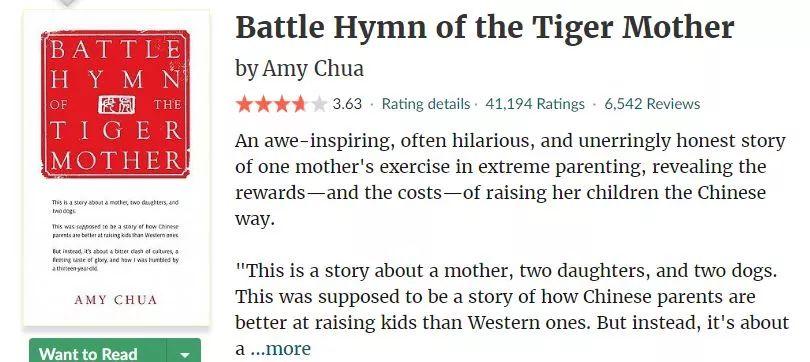
Task: Open the 6,542 Reviews link
Action: [x=652, y=104]
